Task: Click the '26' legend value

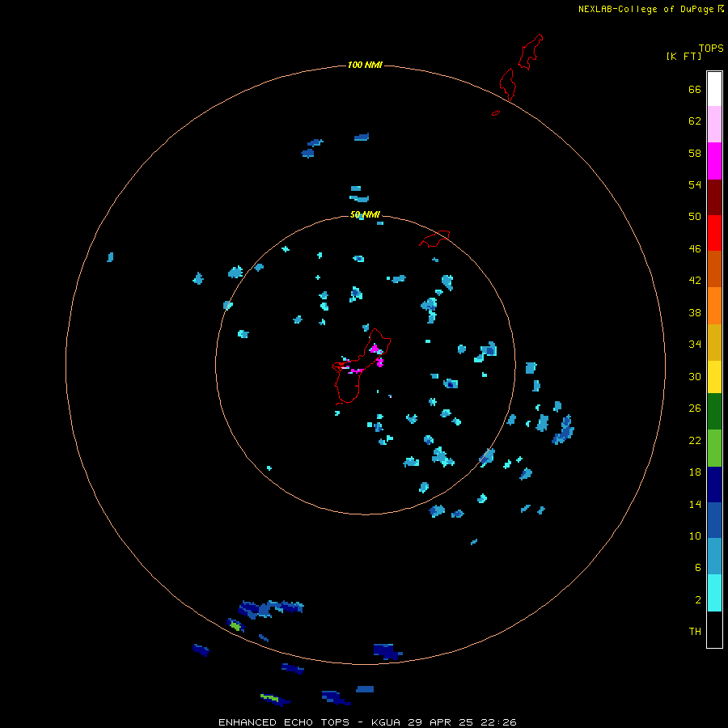Action: (695, 408)
